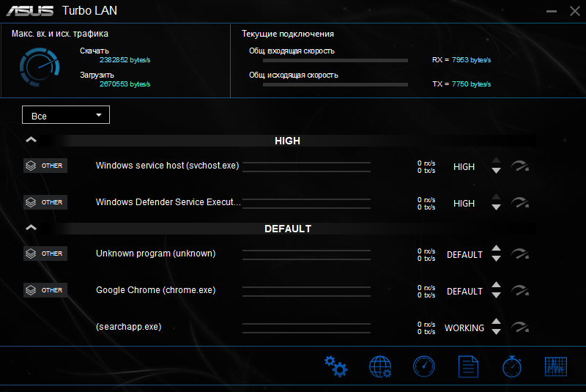Lower priority of Unknown program with down arrow
This screenshot has height=392, width=586.
click(496, 259)
